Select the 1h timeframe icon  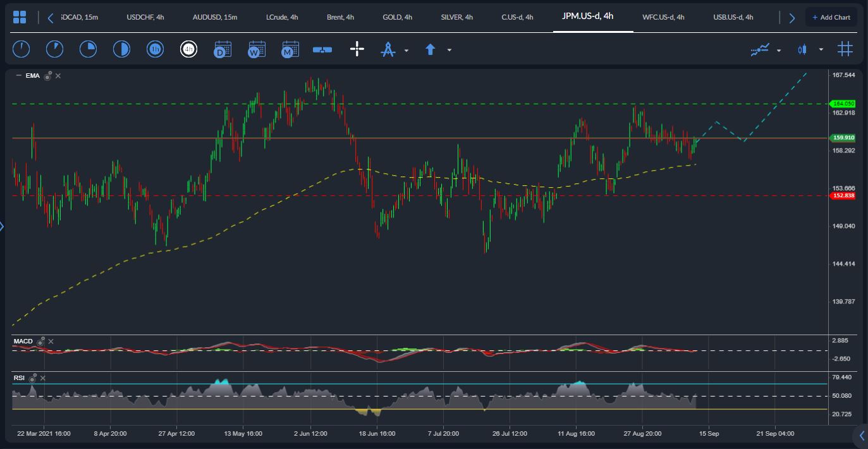[155, 49]
